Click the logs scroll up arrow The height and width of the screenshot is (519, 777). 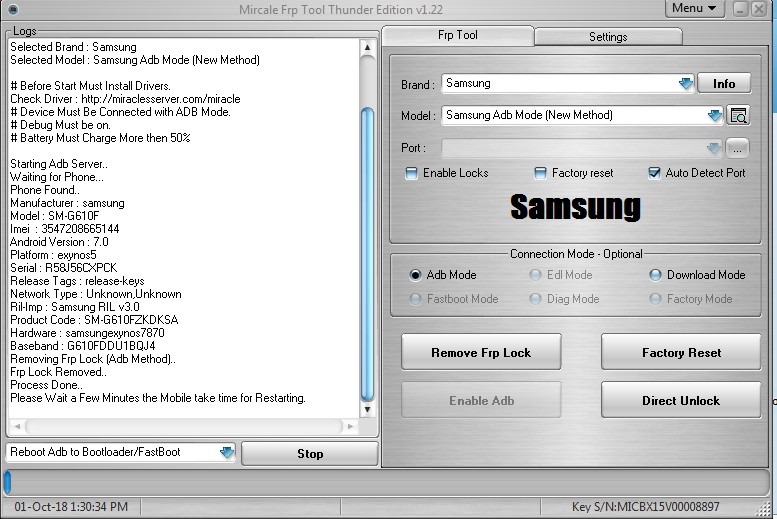(367, 48)
